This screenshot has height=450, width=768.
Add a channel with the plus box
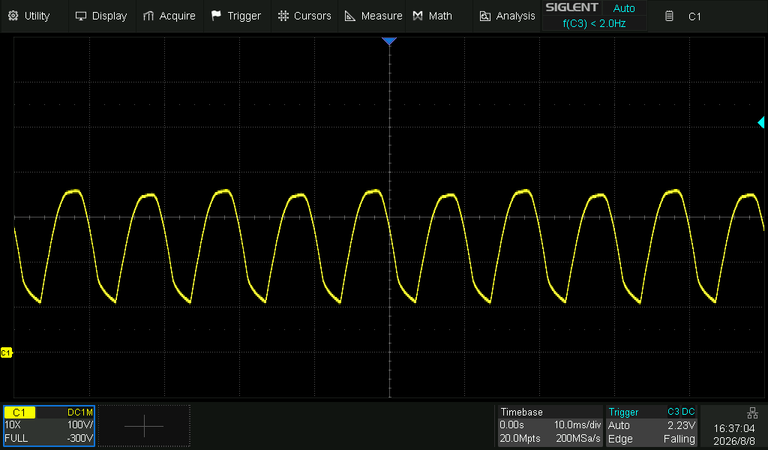144,426
